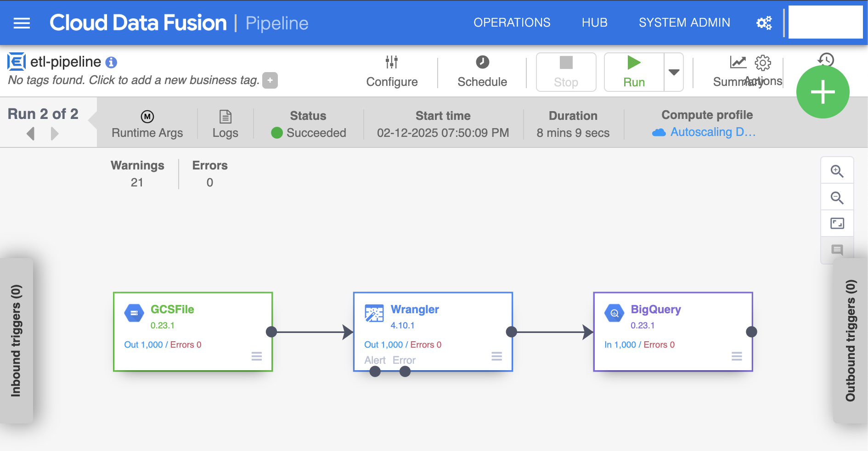Open the Wrangler node properties menu
This screenshot has height=451, width=868.
point(496,356)
